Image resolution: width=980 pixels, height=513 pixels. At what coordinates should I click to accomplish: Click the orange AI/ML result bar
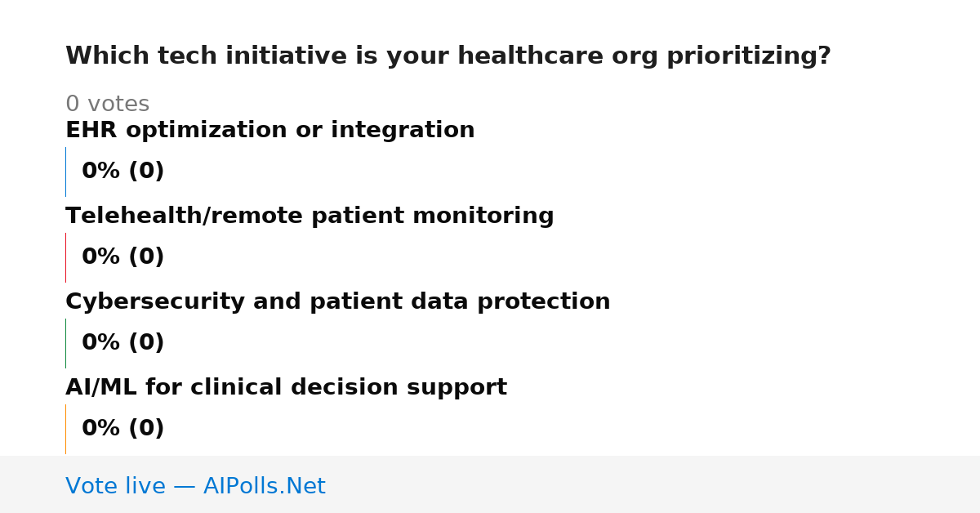(x=65, y=429)
